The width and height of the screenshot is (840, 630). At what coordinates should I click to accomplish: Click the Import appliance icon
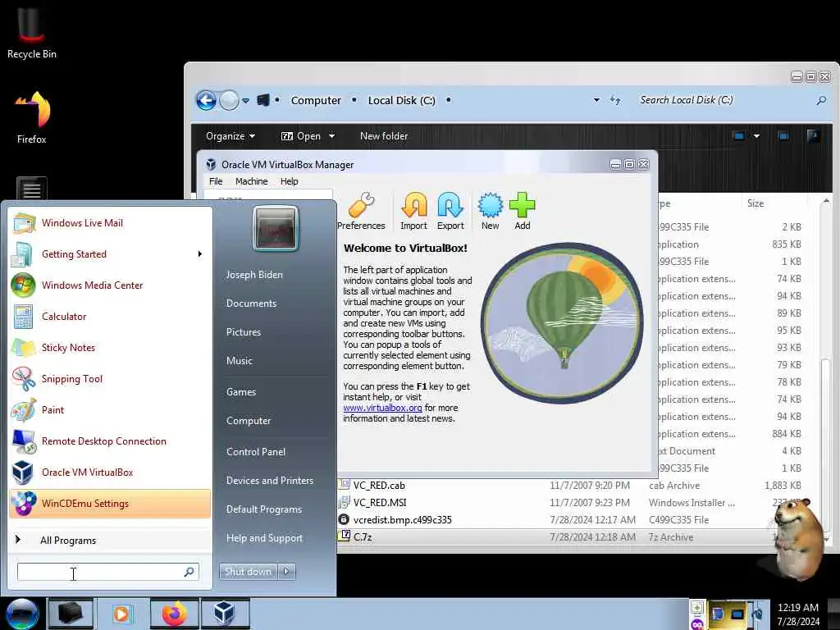click(x=413, y=211)
